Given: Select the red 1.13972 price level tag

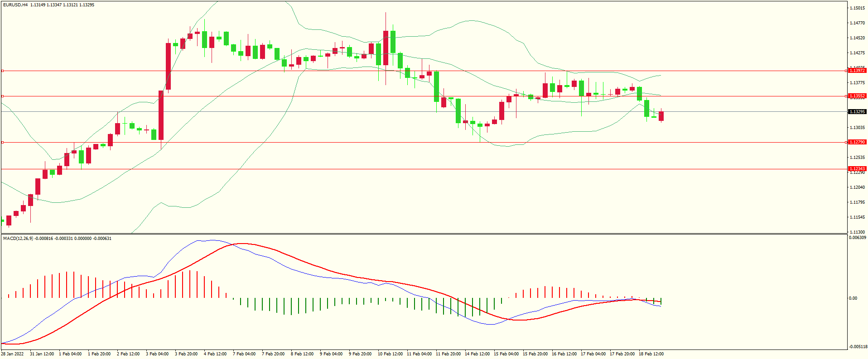Looking at the screenshot, I should [x=857, y=71].
